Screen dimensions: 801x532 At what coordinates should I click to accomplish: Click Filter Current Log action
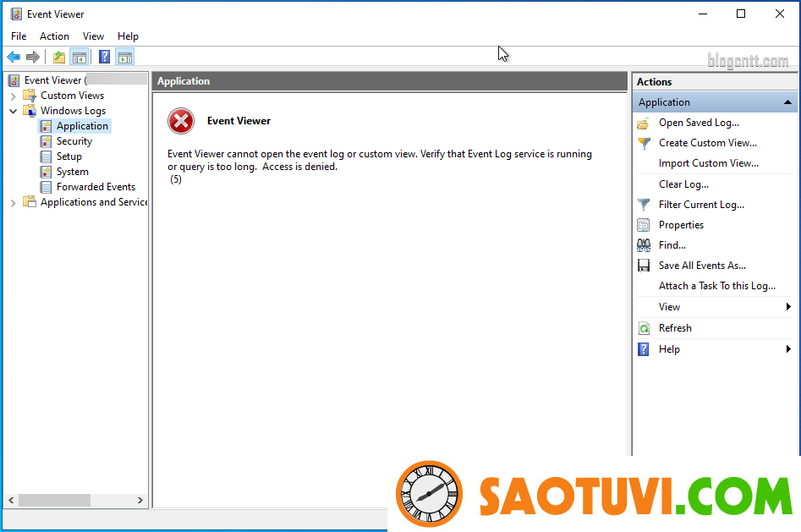coord(701,205)
